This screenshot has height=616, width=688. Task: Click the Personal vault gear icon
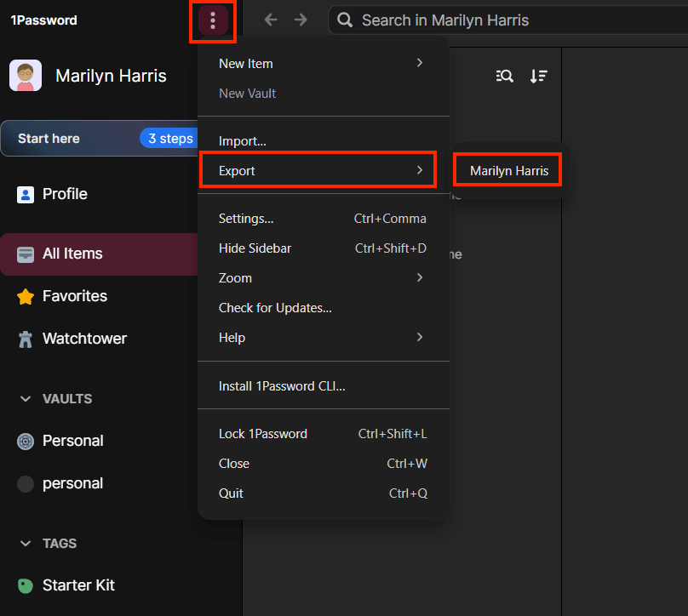pyautogui.click(x=26, y=441)
